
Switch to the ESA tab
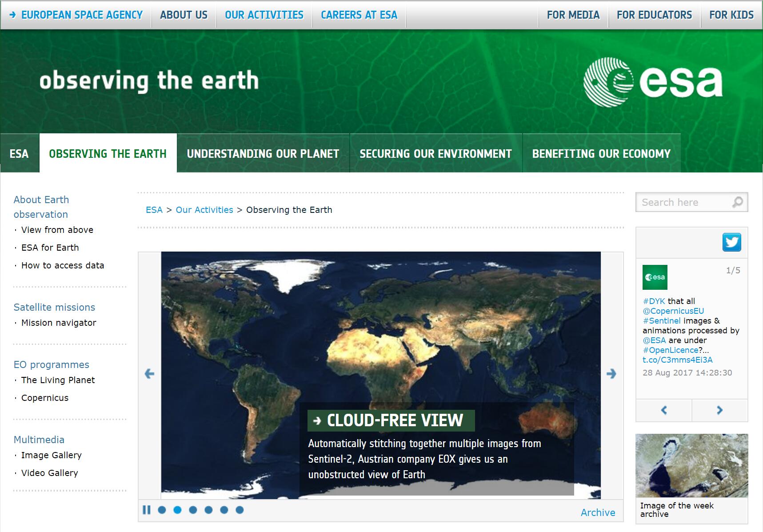coord(19,153)
